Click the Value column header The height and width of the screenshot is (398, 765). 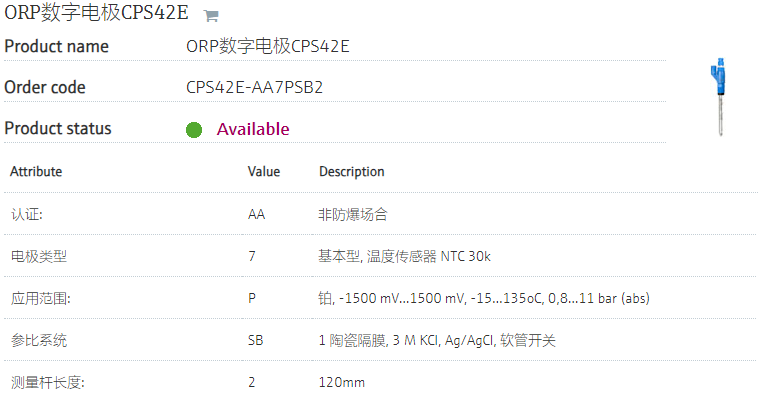(x=264, y=172)
